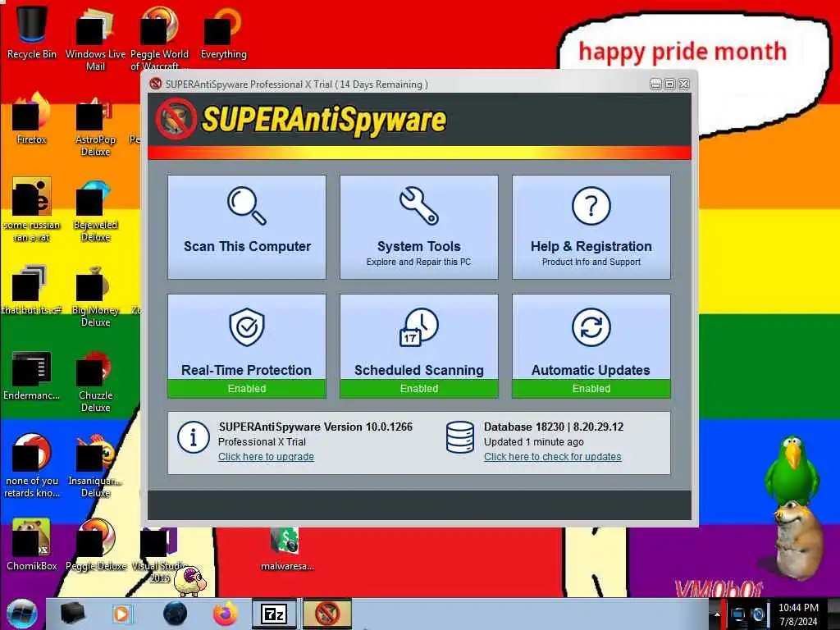Image resolution: width=840 pixels, height=630 pixels.
Task: Select 'SUPERAntiSpyware Version 10.0.1266' text
Action: click(316, 427)
